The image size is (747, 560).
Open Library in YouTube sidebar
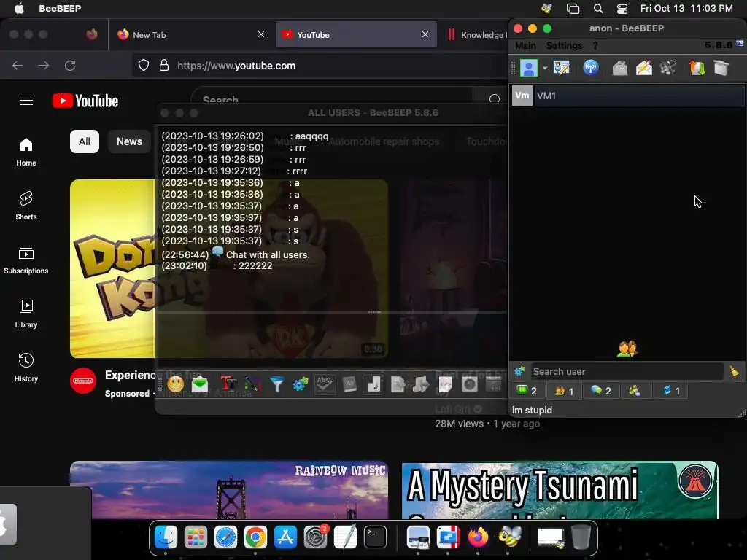(26, 314)
